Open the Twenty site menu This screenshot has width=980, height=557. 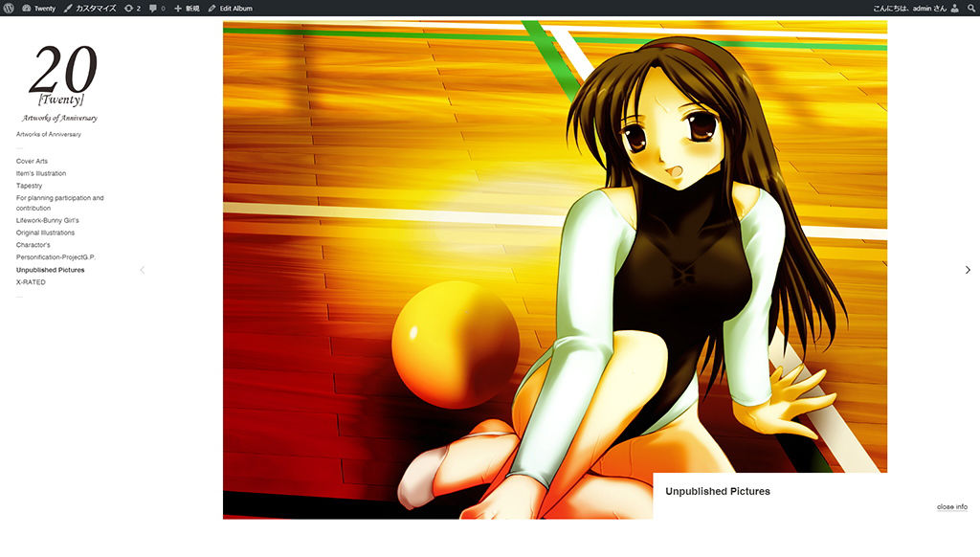pos(38,8)
